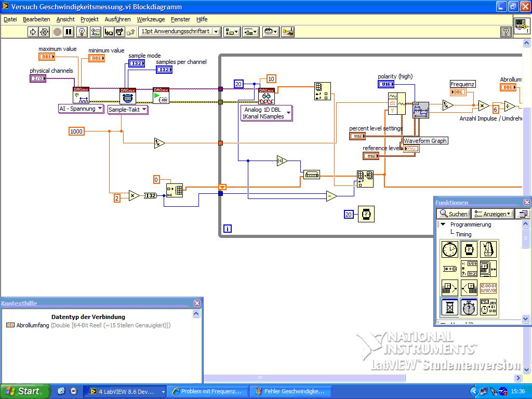Open the Sample-Takt selector dropdown

click(128, 110)
